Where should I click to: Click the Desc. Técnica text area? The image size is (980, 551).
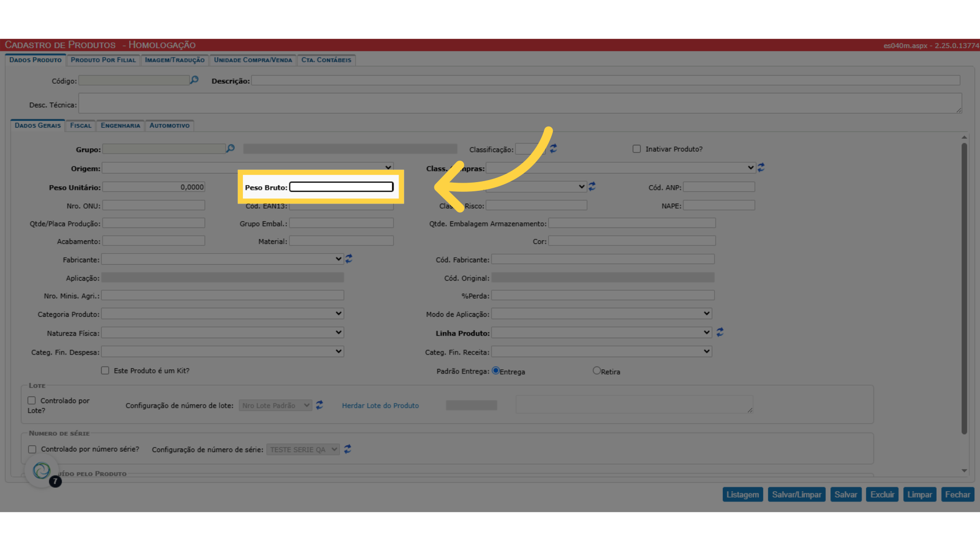point(520,103)
